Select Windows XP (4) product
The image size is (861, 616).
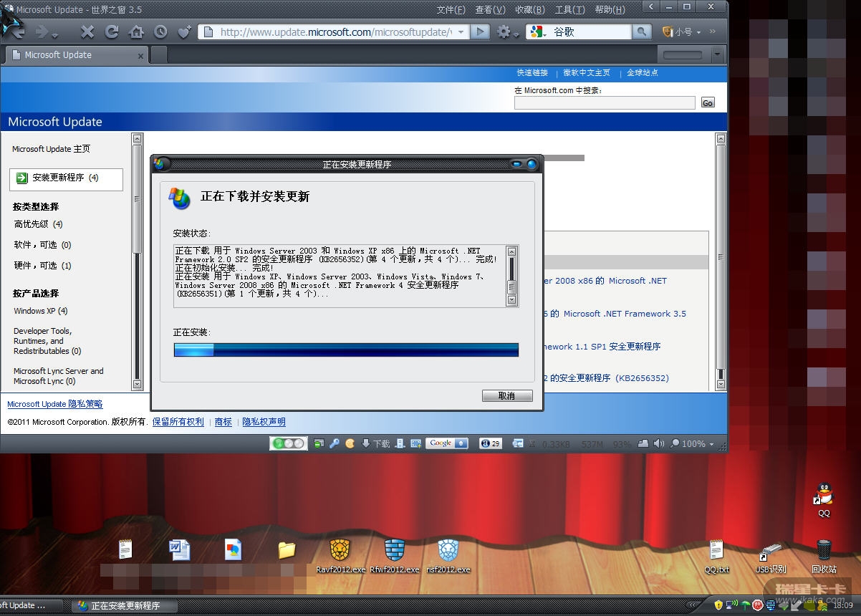point(41,311)
